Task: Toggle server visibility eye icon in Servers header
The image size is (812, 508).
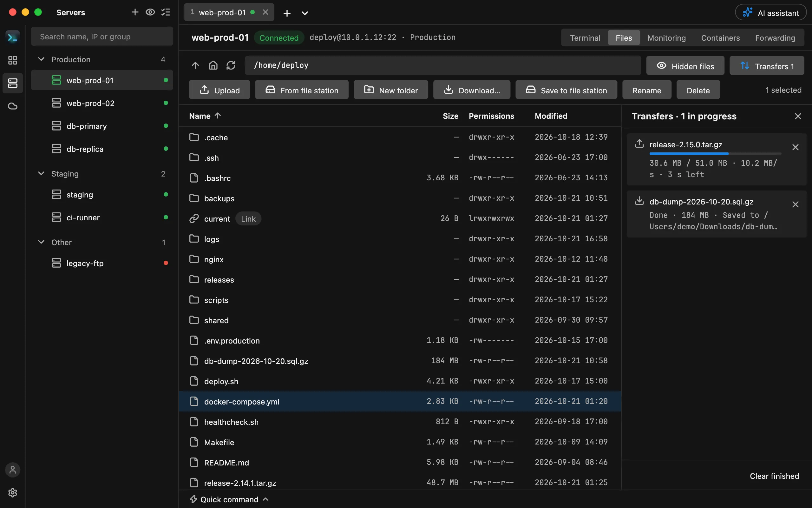Action: coord(150,12)
